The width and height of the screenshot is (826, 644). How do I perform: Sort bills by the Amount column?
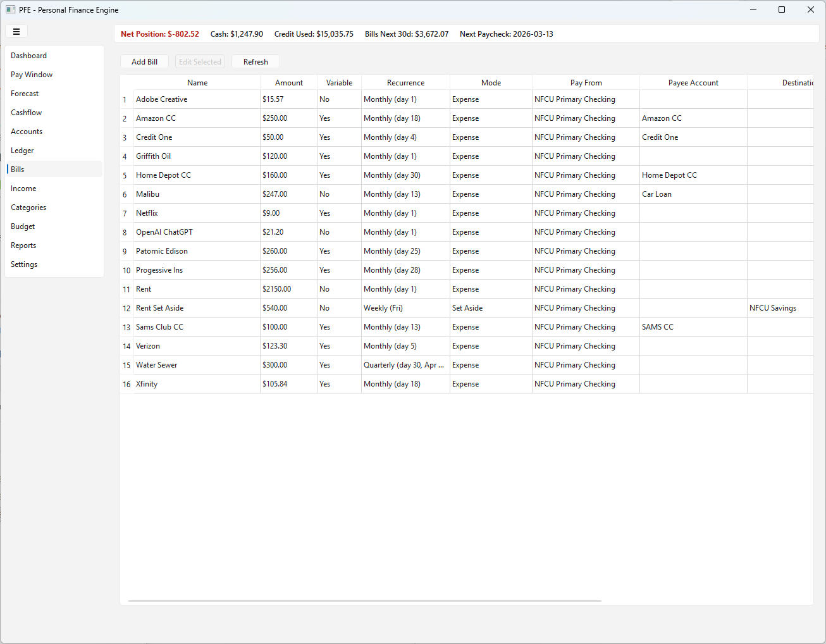click(x=289, y=82)
